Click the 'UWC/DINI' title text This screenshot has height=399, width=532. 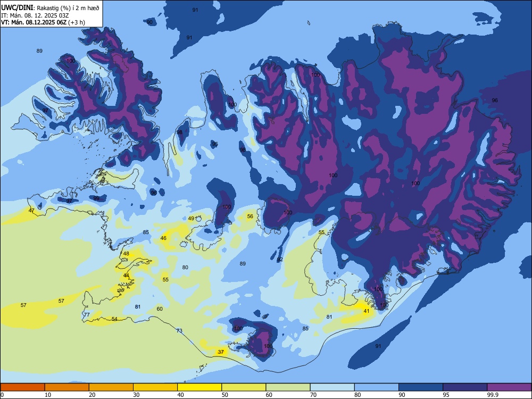17,8
